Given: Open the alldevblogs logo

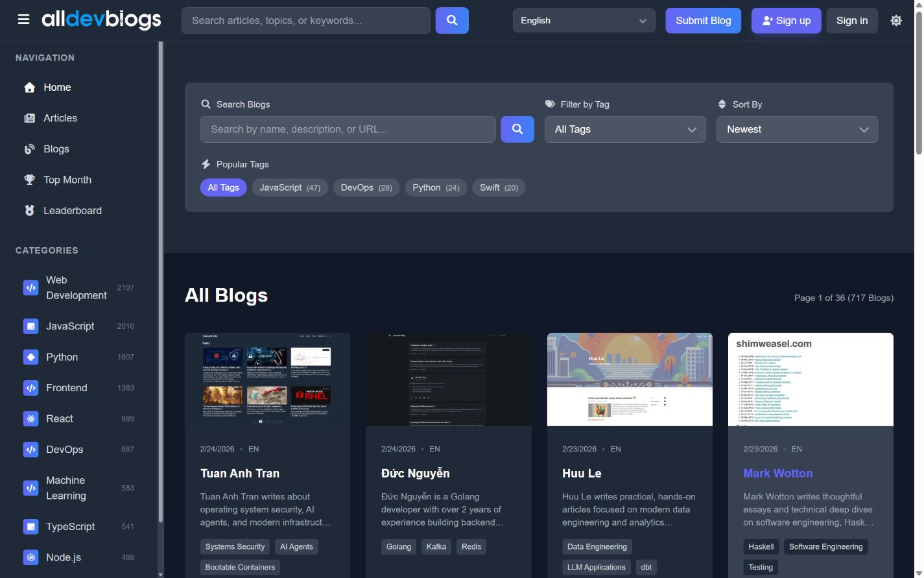Looking at the screenshot, I should [101, 20].
